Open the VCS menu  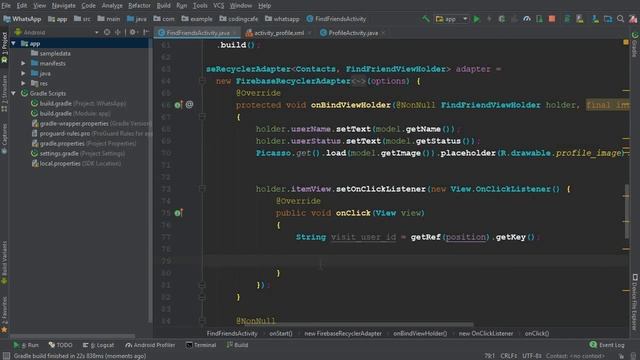pos(218,6)
